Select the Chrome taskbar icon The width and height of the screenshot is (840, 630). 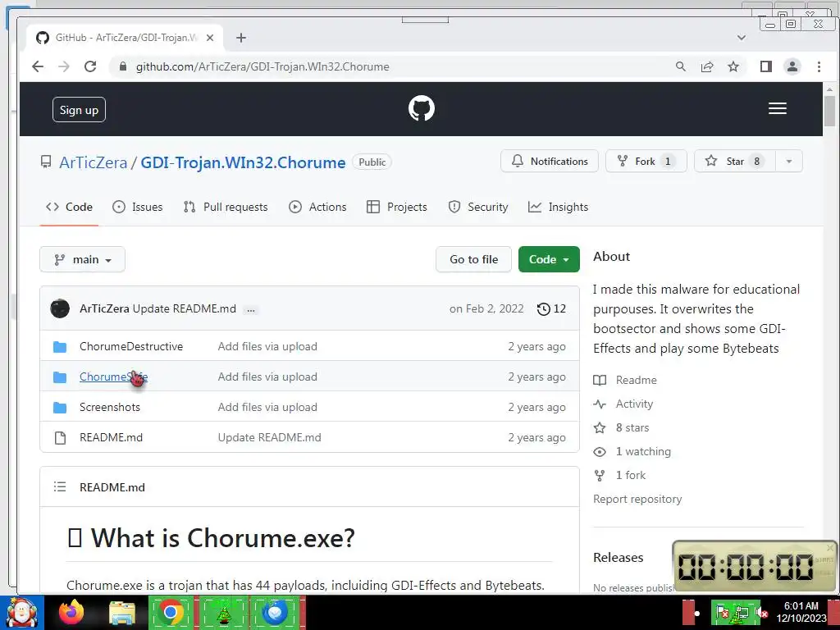coord(171,612)
